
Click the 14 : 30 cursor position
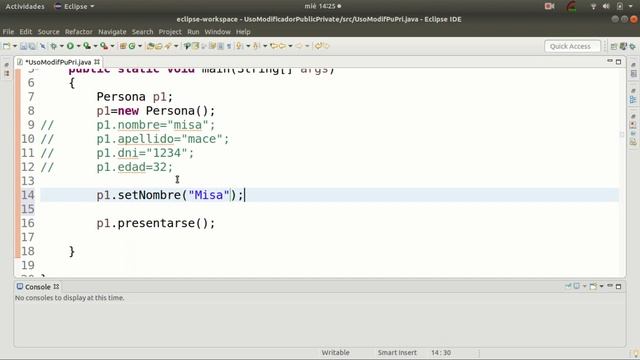tap(441, 353)
